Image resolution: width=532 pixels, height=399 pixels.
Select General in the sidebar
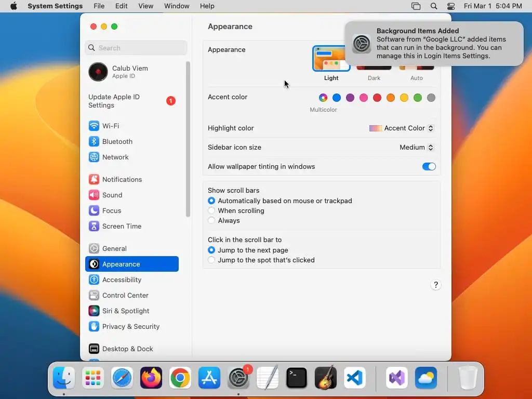[131, 249]
